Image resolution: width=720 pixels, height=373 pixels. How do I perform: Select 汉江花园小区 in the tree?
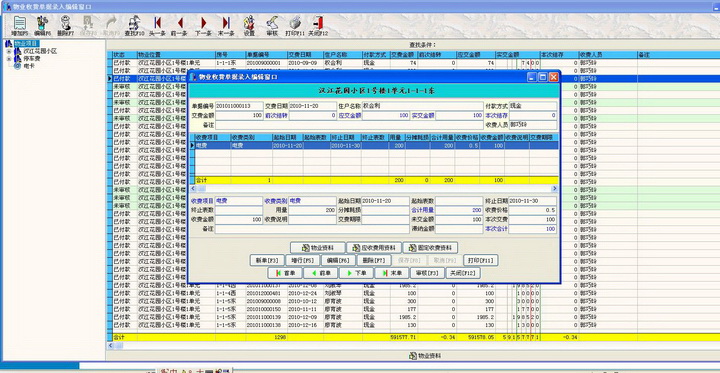click(x=40, y=51)
